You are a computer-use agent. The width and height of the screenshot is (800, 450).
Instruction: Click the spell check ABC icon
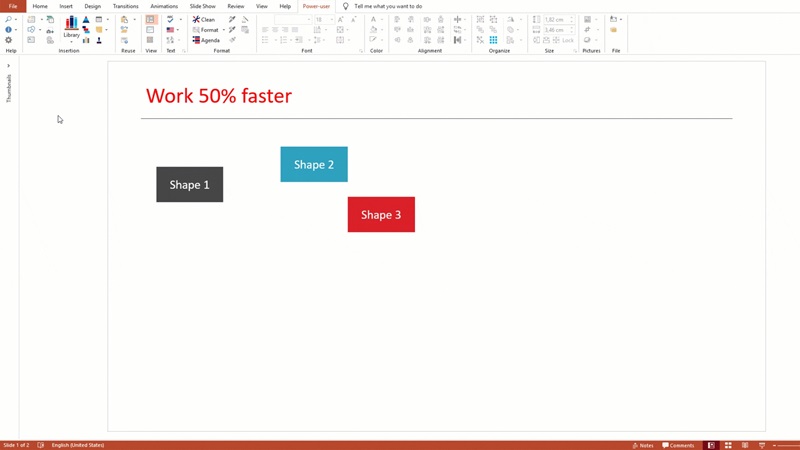(170, 19)
